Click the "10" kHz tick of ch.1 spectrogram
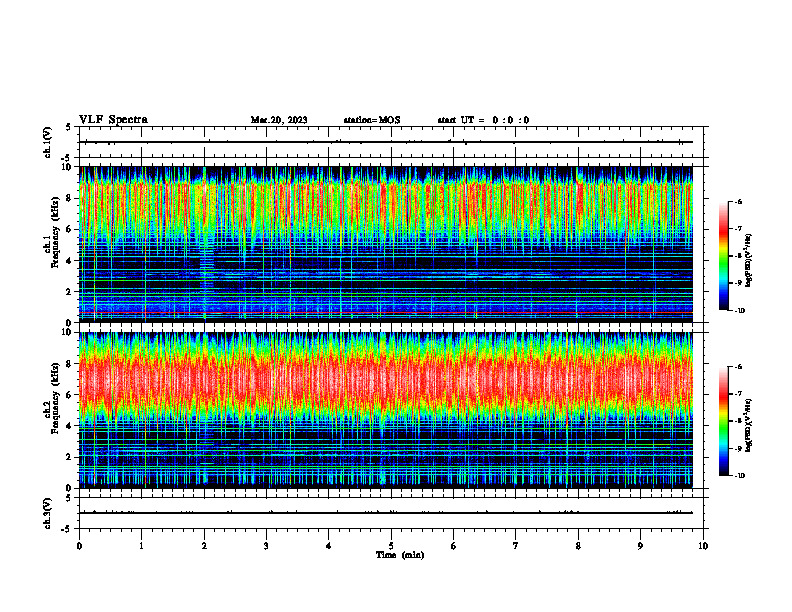 click(68, 167)
